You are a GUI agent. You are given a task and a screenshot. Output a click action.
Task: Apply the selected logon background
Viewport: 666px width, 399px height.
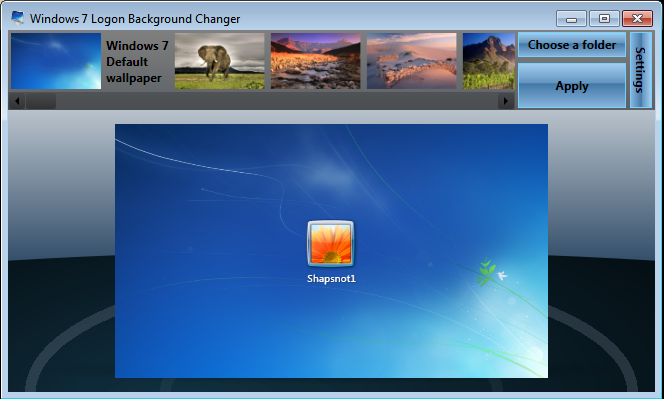(x=572, y=86)
